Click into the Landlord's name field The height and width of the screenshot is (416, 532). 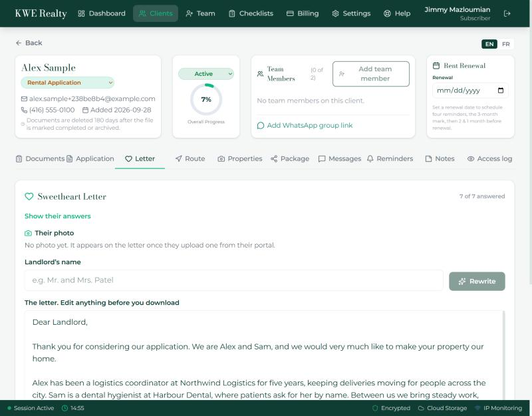point(234,280)
